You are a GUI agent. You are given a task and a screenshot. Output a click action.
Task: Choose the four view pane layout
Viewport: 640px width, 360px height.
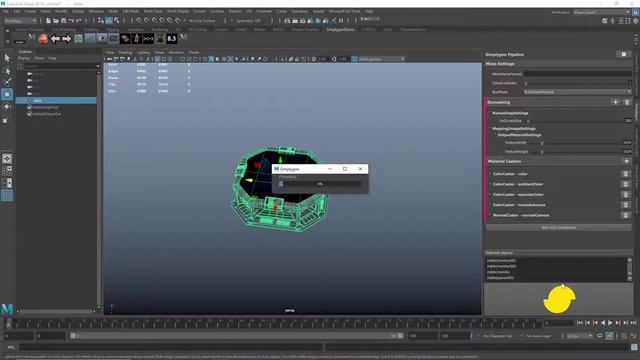7,171
